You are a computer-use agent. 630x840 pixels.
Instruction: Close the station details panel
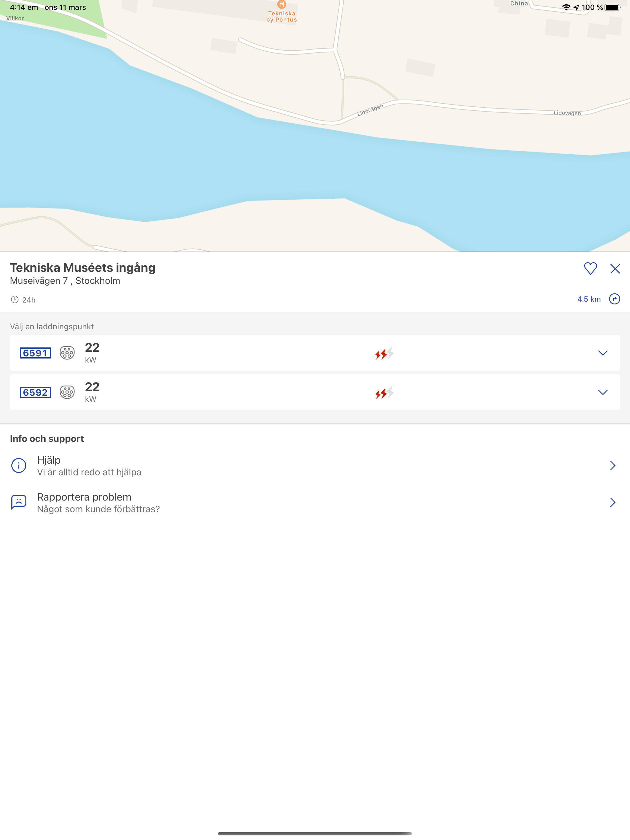(615, 268)
